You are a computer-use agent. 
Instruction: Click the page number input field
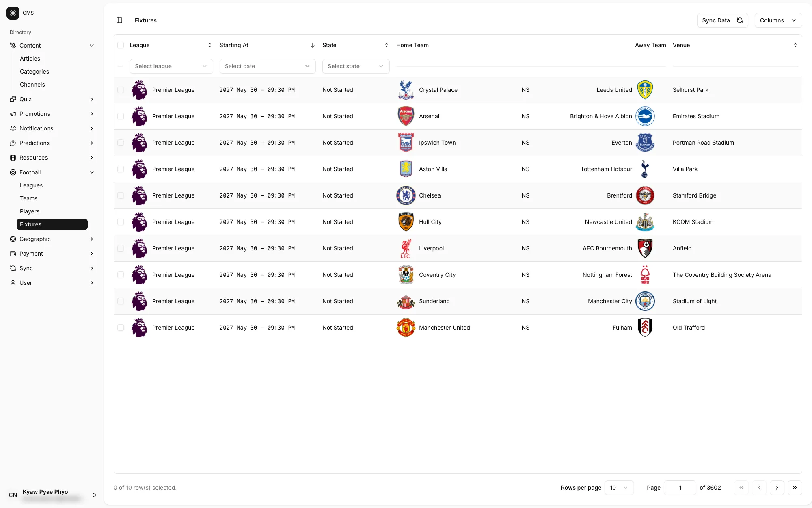680,488
